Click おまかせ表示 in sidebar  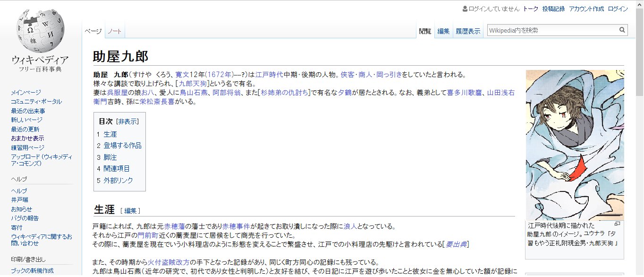point(27,138)
